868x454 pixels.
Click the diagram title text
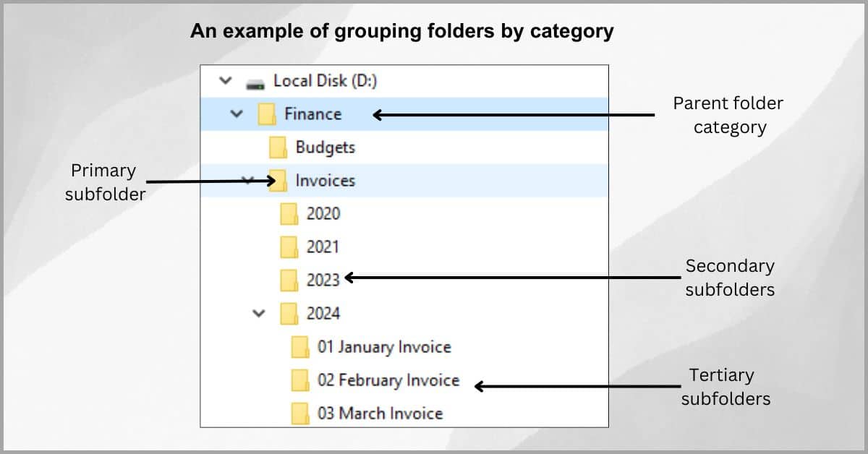coord(402,30)
